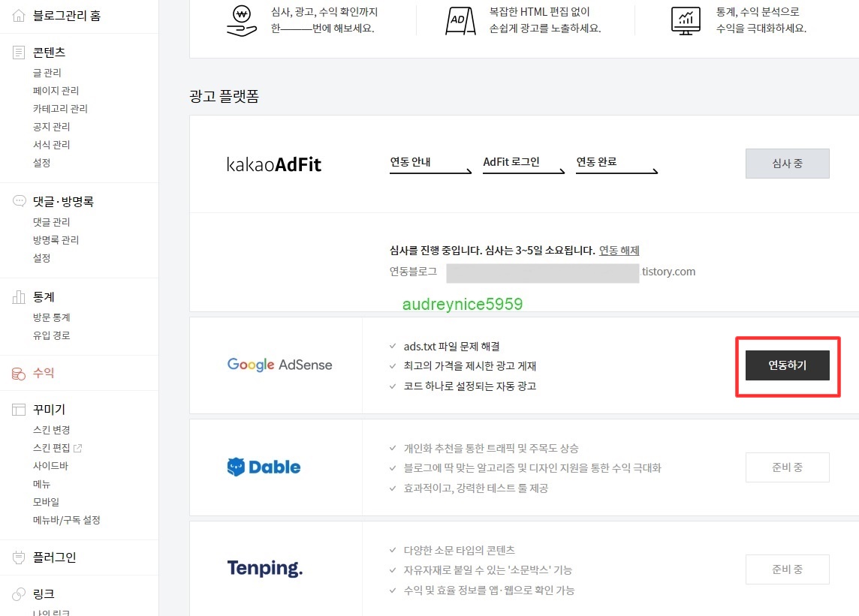
Task: Click '최고의 가격을 제시한 광고 게재' text
Action: (470, 365)
